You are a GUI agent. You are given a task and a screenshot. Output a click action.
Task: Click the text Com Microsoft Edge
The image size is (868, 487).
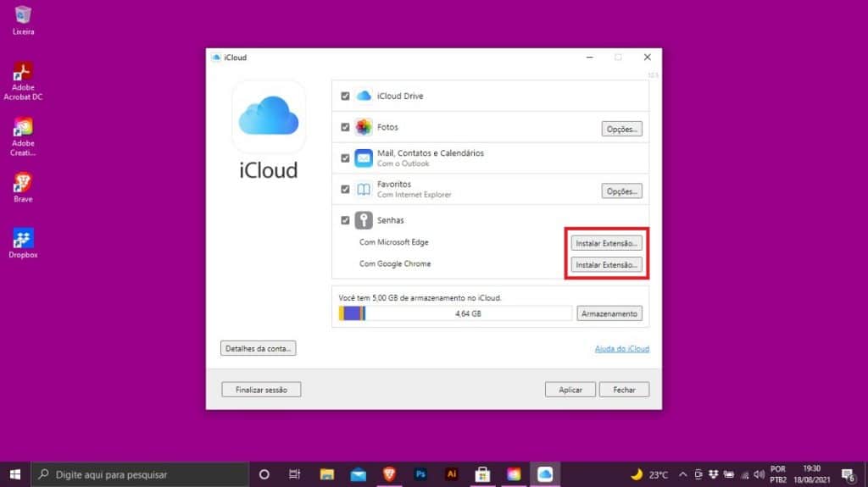tap(393, 242)
